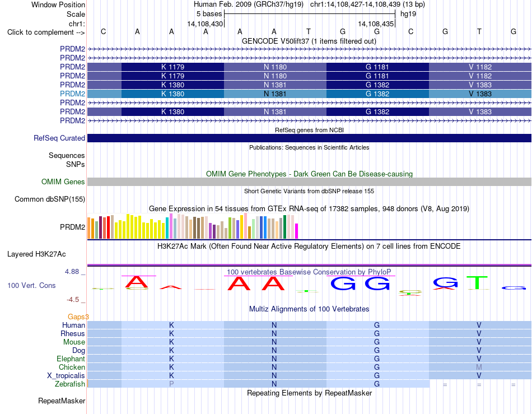Select 'N 1381' codon in light-blue row
This screenshot has width=532, height=414.
[275, 94]
